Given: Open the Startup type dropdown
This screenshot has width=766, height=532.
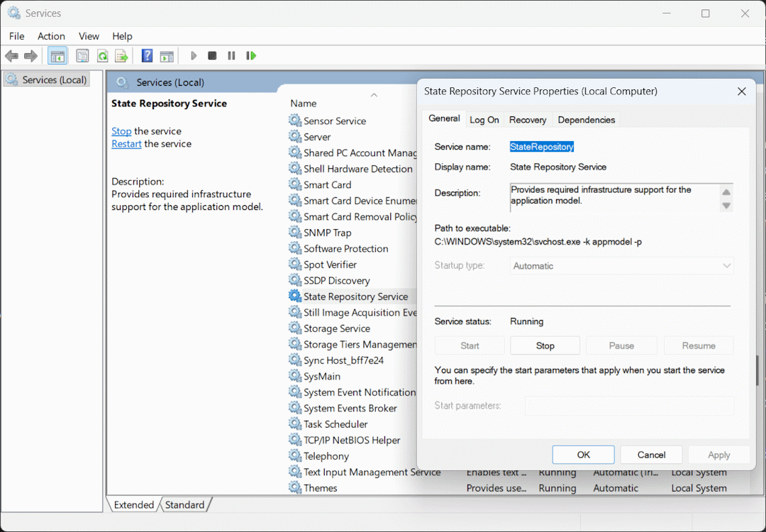Looking at the screenshot, I should (622, 266).
